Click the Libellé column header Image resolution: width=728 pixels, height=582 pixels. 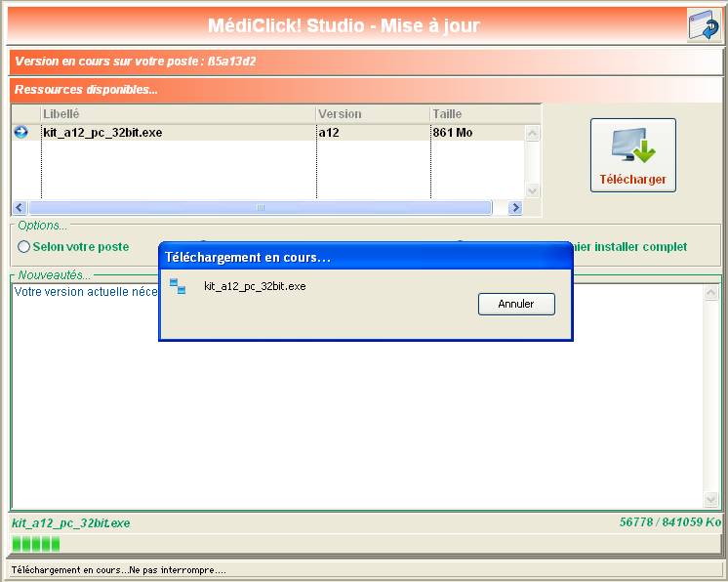coord(179,114)
